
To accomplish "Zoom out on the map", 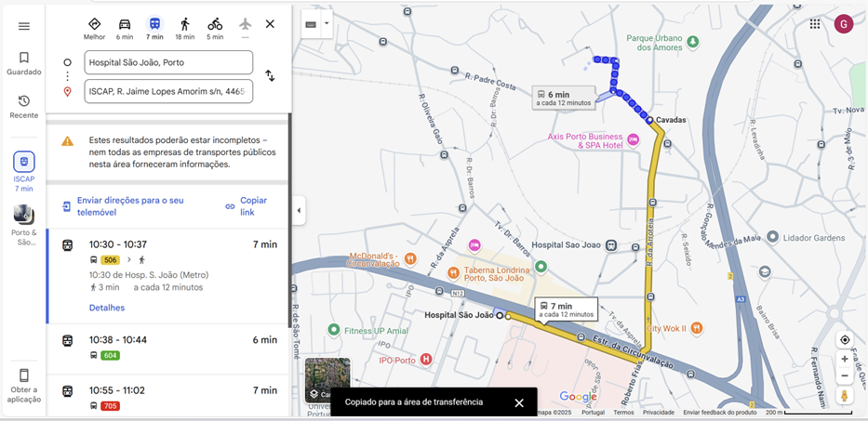I will [844, 376].
